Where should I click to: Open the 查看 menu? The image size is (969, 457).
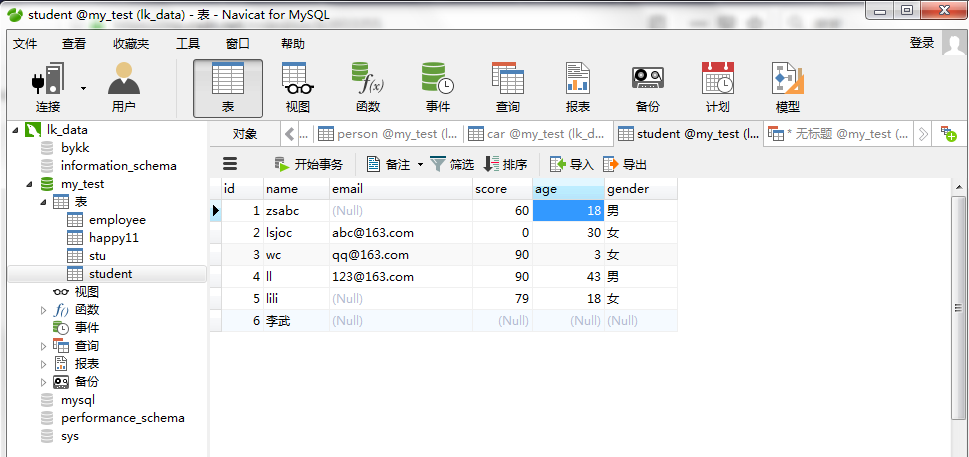pyautogui.click(x=74, y=44)
